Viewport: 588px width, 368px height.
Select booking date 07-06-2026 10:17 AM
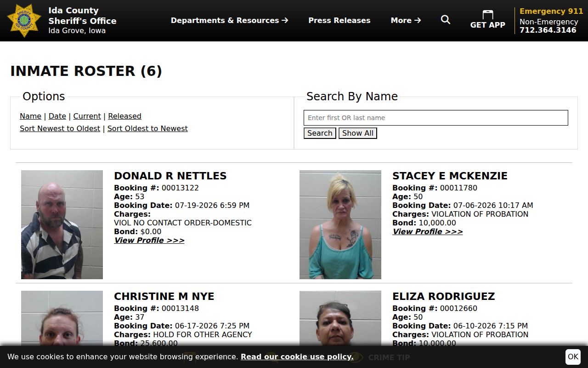click(x=493, y=206)
